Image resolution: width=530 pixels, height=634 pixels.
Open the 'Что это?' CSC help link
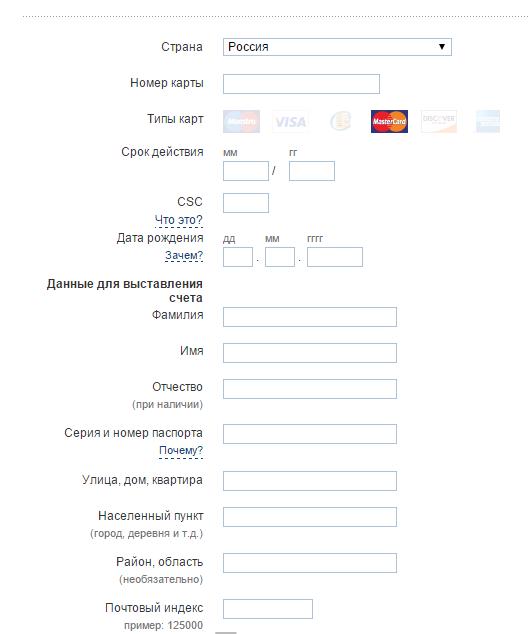[x=178, y=220]
